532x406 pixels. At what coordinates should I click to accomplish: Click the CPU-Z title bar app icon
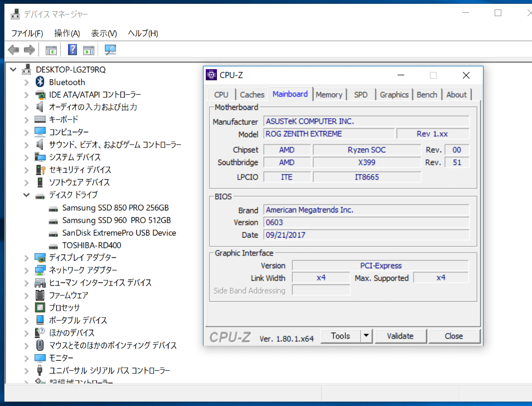point(211,75)
